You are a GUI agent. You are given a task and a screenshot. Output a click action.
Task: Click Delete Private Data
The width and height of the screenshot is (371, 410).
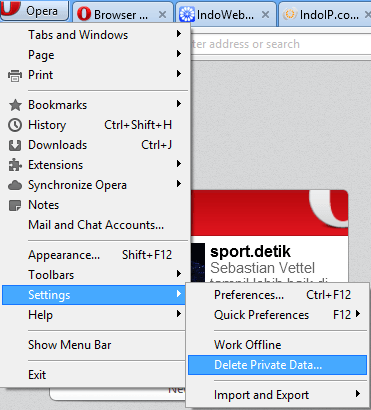tap(277, 365)
